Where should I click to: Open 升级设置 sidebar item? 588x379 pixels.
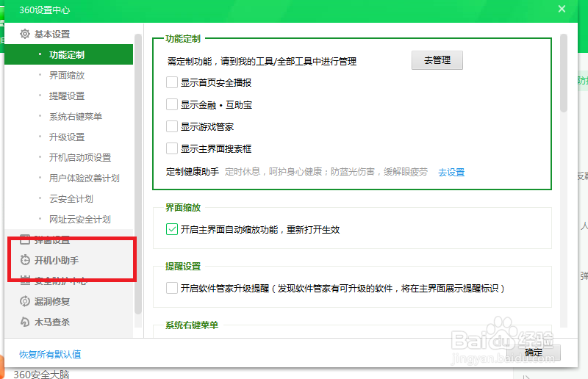[68, 137]
